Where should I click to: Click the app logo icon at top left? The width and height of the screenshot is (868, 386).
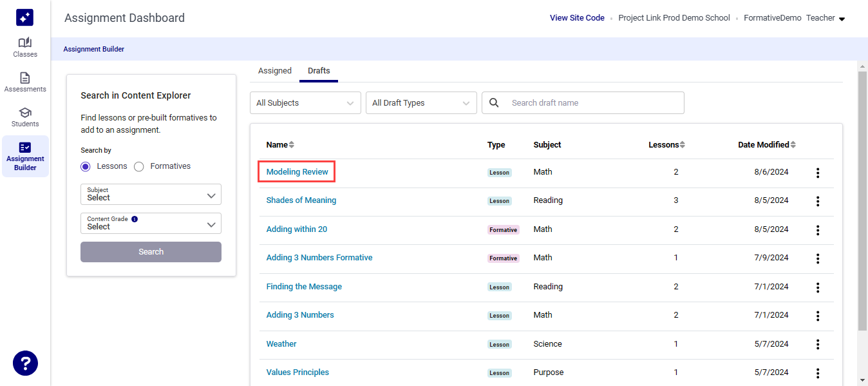tap(24, 17)
